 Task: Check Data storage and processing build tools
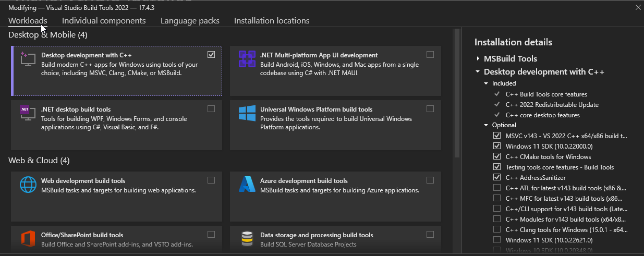coord(430,234)
